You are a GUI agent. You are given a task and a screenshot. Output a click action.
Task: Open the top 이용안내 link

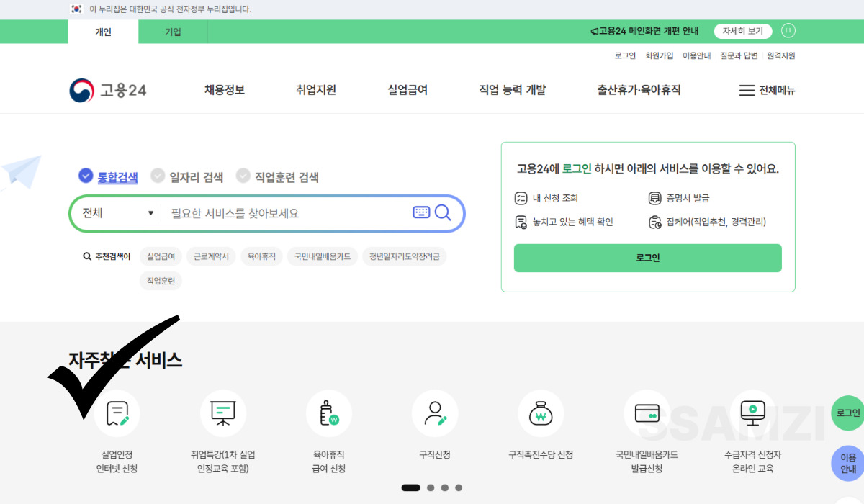(x=696, y=55)
